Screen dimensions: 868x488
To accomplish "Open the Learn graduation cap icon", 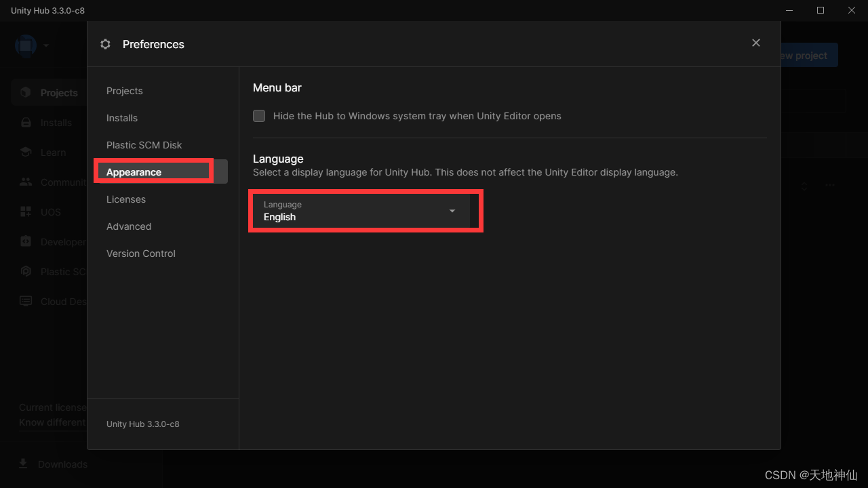I will [26, 152].
